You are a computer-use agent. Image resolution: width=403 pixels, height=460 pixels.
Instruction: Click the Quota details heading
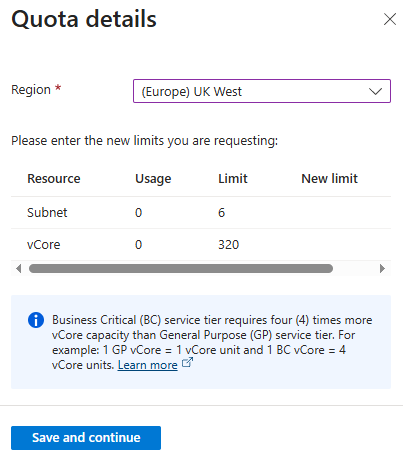pos(84,19)
